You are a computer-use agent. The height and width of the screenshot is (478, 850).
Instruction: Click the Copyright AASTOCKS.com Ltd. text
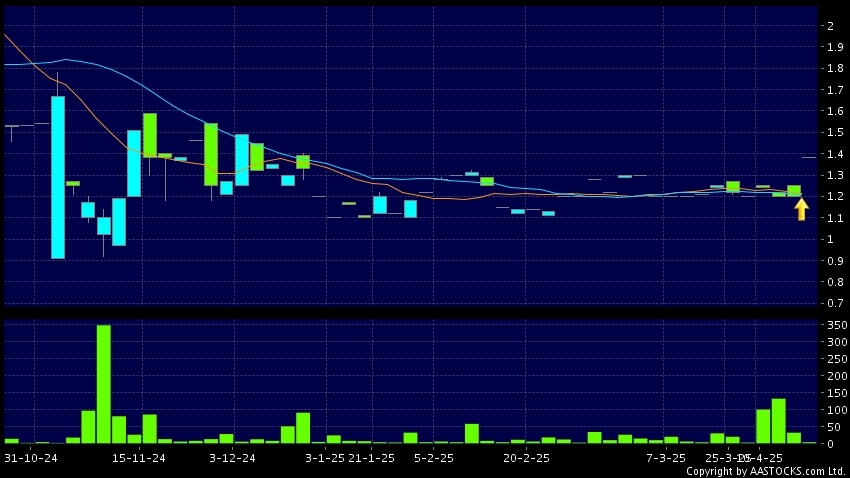(x=765, y=471)
